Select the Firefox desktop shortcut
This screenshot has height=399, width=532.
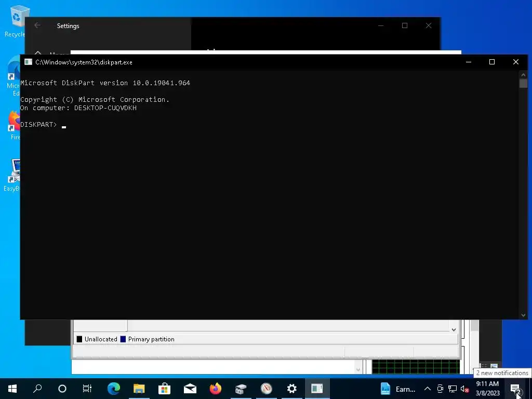14,126
